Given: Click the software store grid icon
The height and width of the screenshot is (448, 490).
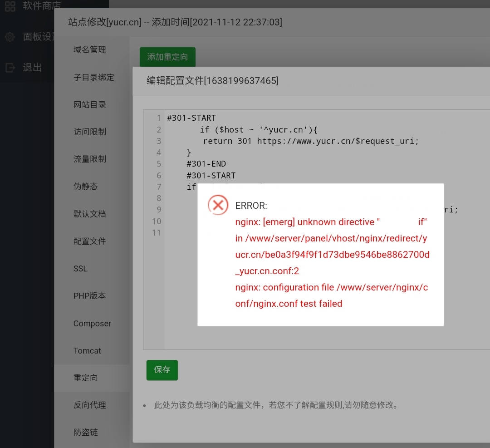Looking at the screenshot, I should pos(10,6).
